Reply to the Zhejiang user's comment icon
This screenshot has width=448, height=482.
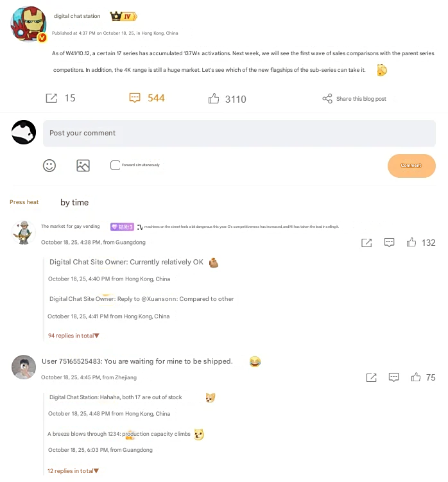(x=393, y=377)
